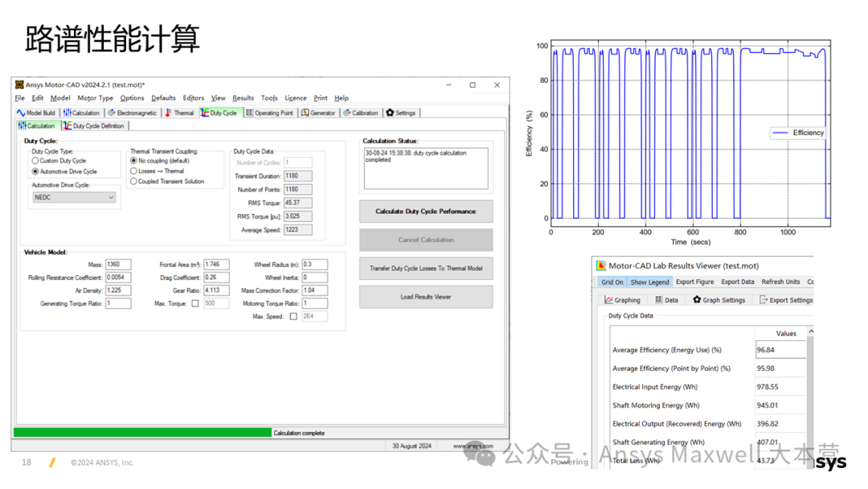Viewport: 868px width, 489px height.
Task: Open the Tools menu
Action: pos(269,98)
